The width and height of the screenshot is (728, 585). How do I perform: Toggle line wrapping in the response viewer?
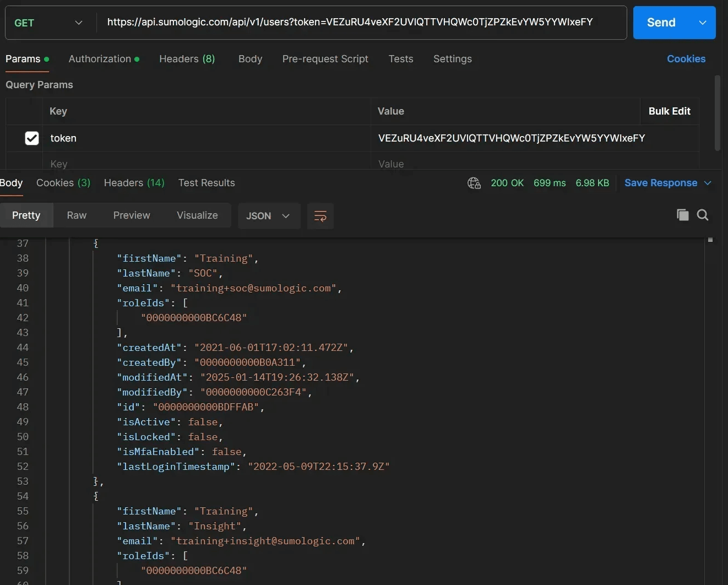coord(320,216)
